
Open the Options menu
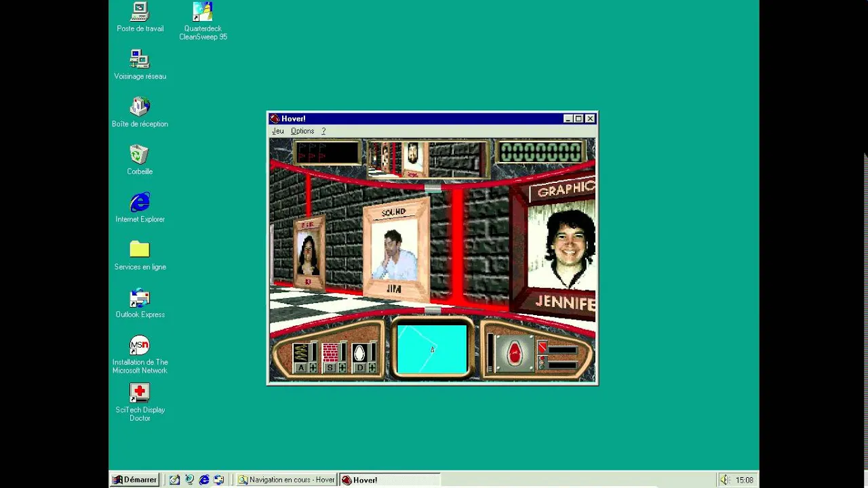[x=302, y=131]
